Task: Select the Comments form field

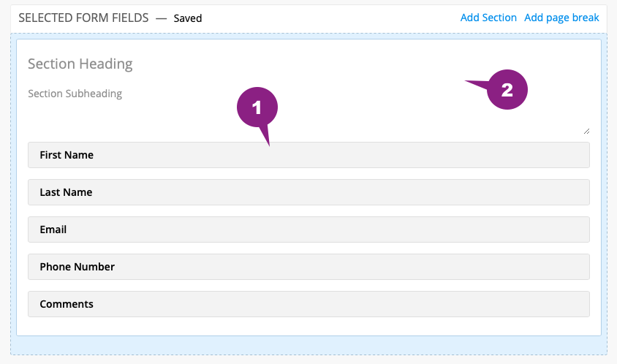Action: (309, 304)
